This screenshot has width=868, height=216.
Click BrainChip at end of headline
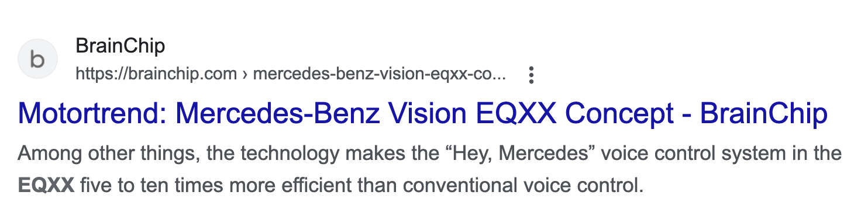pos(764,114)
